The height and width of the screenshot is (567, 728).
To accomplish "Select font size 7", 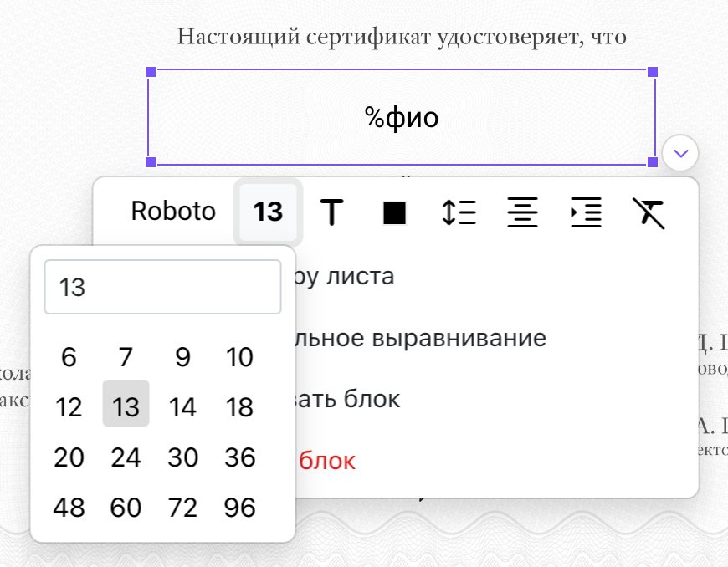I will [126, 357].
